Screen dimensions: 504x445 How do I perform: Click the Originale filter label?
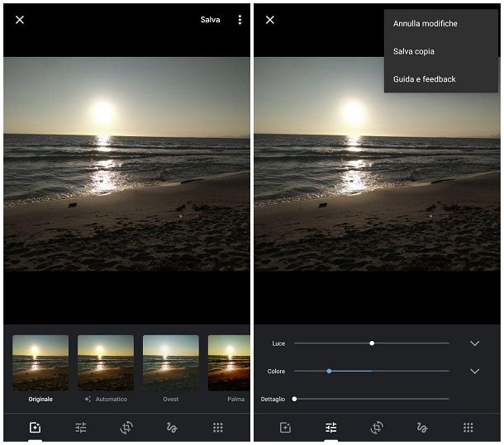pyautogui.click(x=40, y=400)
